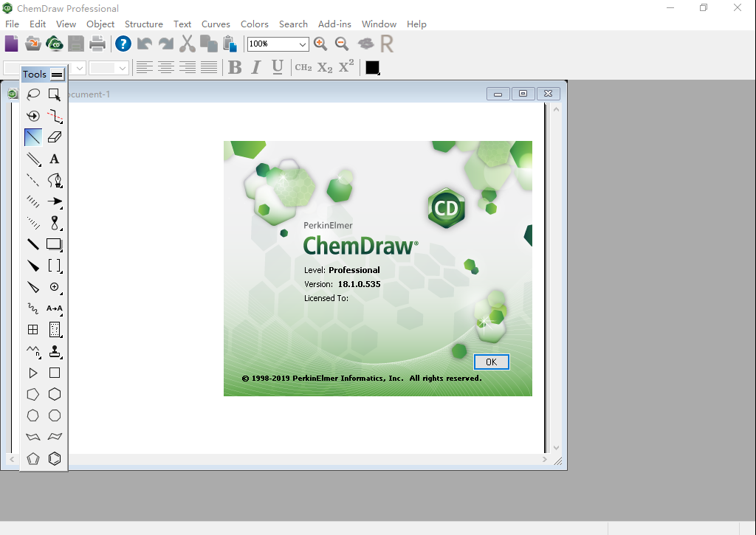Select the solid bond tool
This screenshot has width=756, height=535.
[32, 137]
